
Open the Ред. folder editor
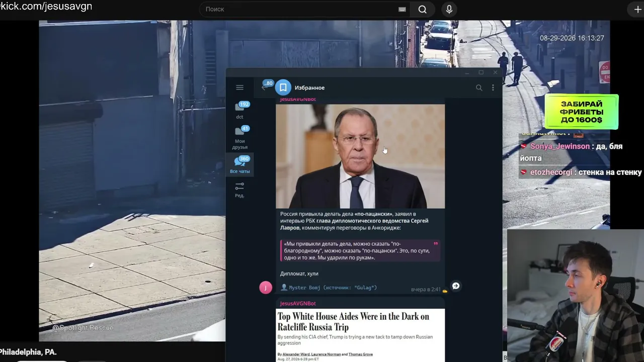(239, 190)
